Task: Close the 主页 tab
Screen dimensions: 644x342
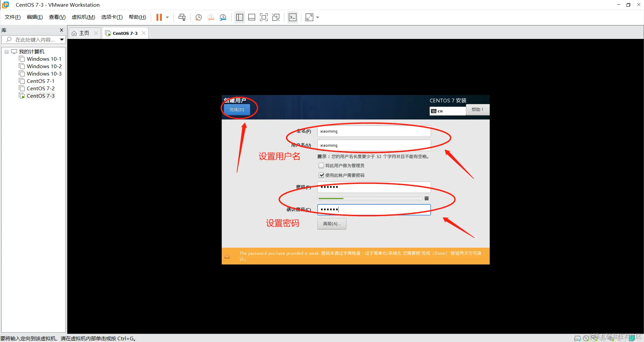Action: (x=96, y=33)
